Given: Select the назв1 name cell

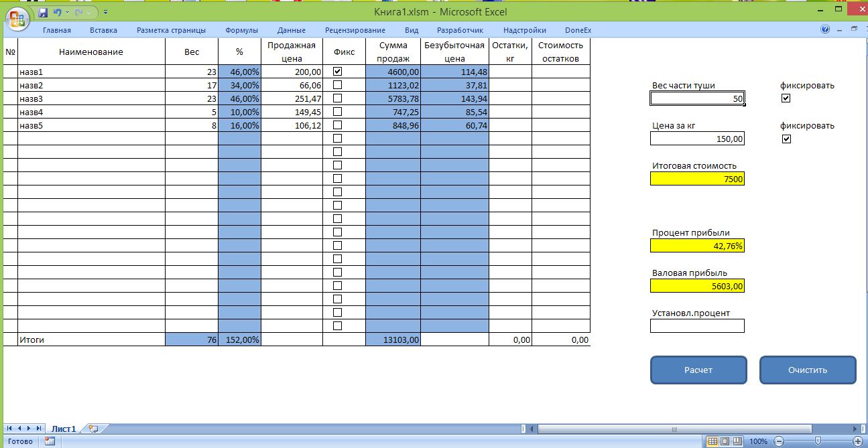Looking at the screenshot, I should (91, 72).
